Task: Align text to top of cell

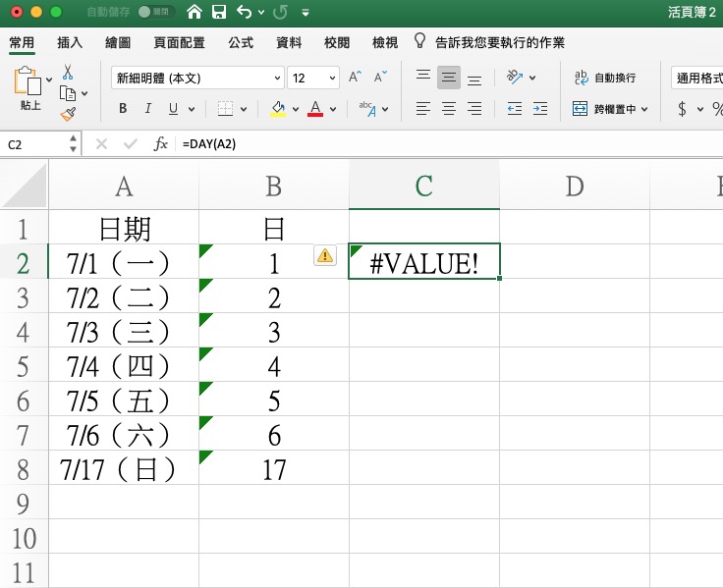Action: [x=422, y=77]
